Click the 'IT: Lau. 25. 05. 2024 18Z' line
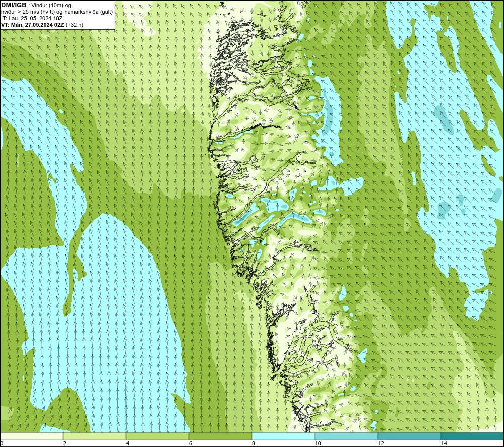This screenshot has height=447, width=504. (32, 18)
